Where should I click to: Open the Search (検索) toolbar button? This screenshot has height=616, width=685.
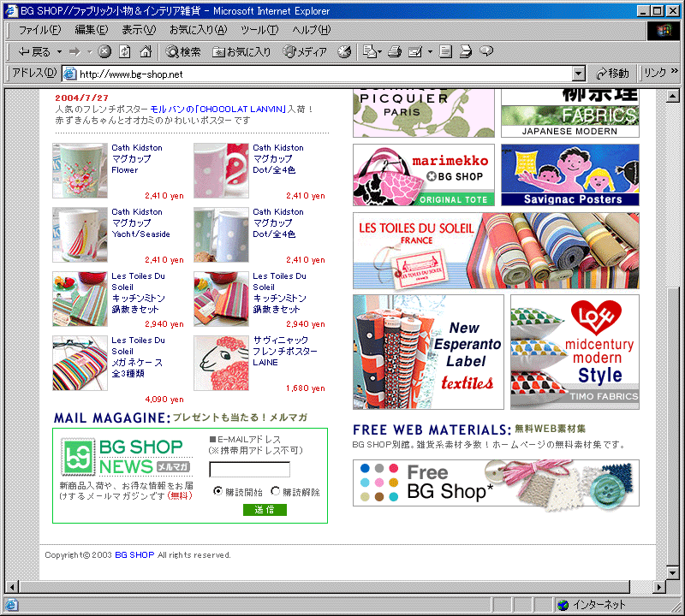[x=183, y=52]
